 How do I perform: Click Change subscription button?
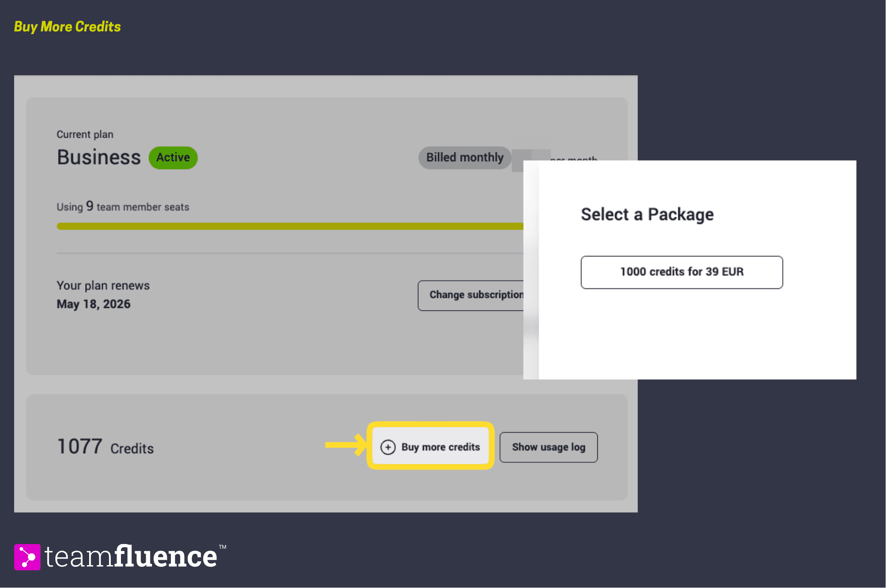point(471,295)
